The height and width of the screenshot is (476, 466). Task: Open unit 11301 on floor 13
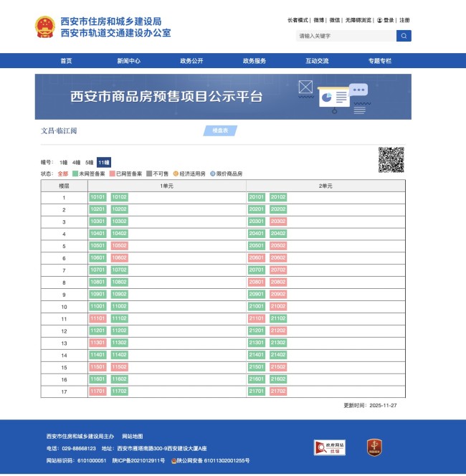click(98, 343)
